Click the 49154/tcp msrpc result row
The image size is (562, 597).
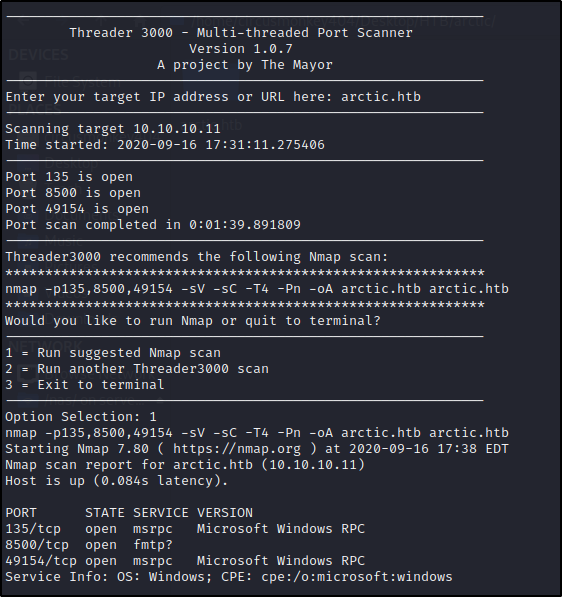pos(185,561)
